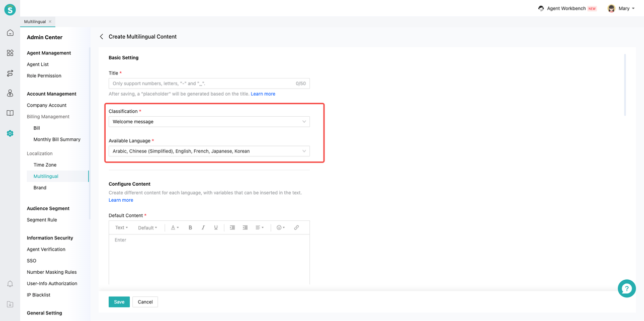
Task: Open the Mary user menu arrow
Action: (x=633, y=9)
